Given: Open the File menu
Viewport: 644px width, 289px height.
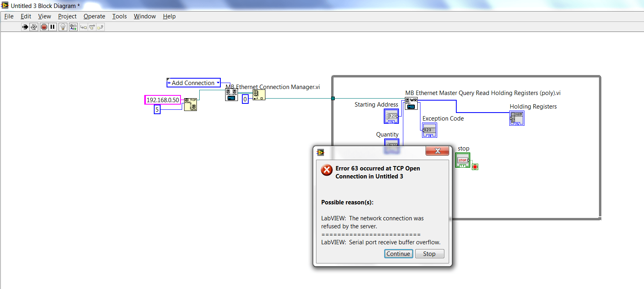Looking at the screenshot, I should click(9, 16).
